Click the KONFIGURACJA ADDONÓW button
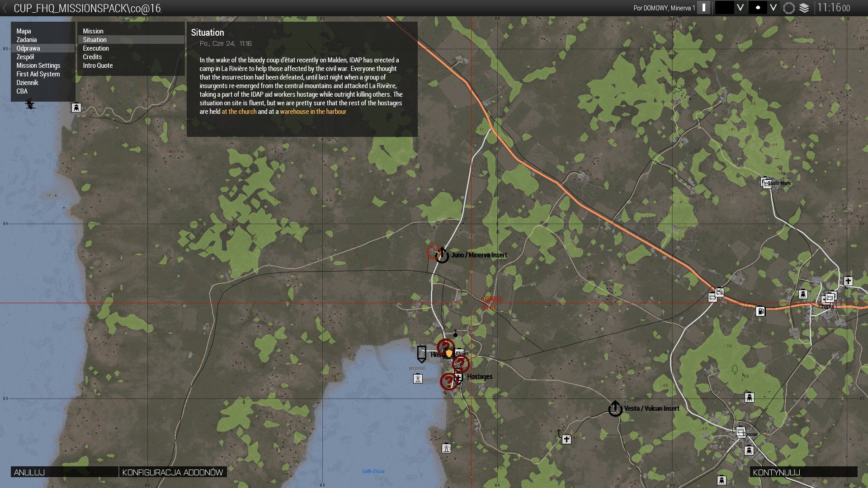The height and width of the screenshot is (488, 868). click(x=173, y=472)
